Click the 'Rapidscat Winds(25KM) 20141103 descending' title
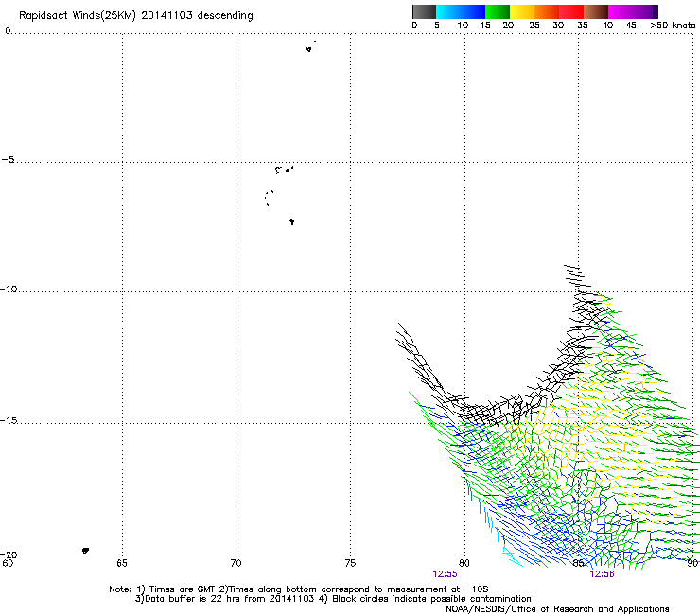The image size is (700, 615). [x=135, y=16]
